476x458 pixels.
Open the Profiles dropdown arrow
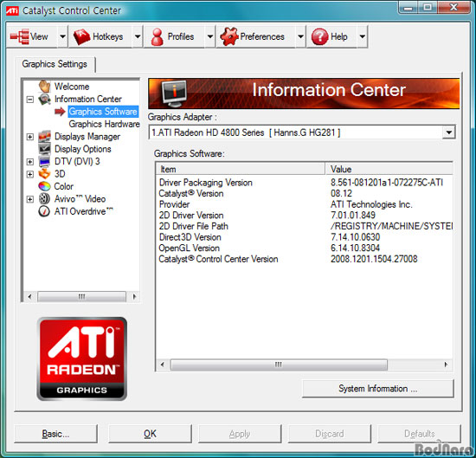coord(210,36)
